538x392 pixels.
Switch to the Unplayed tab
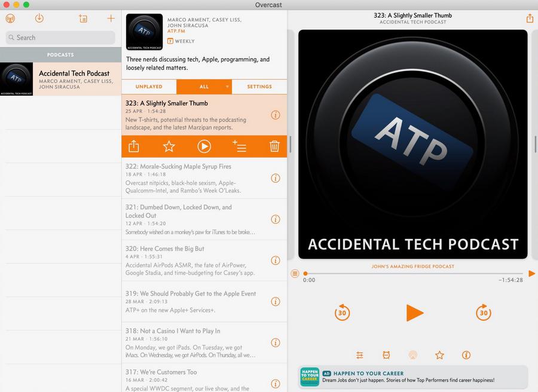[x=149, y=87]
